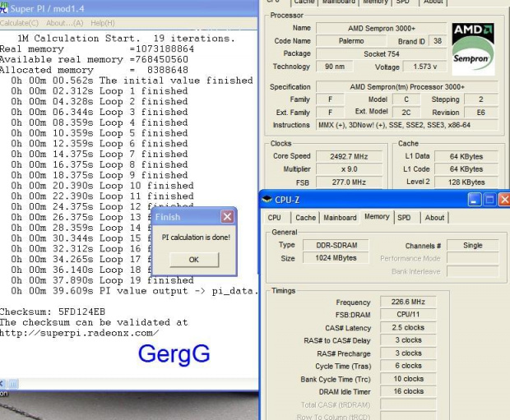Screen dimensions: 510x420
Task: Switch to the Cache tab in front CPU-Z
Action: [305, 218]
